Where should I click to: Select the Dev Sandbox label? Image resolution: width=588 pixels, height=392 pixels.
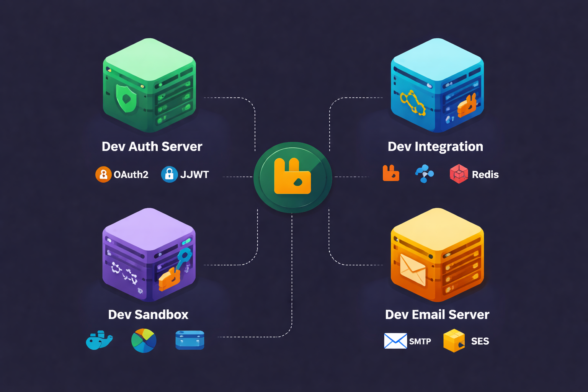pyautogui.click(x=148, y=315)
